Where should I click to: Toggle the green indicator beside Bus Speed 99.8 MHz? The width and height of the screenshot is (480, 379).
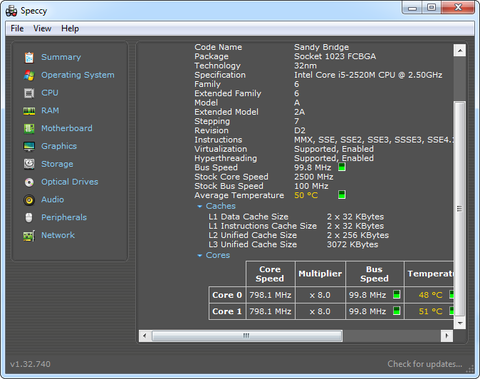342,167
